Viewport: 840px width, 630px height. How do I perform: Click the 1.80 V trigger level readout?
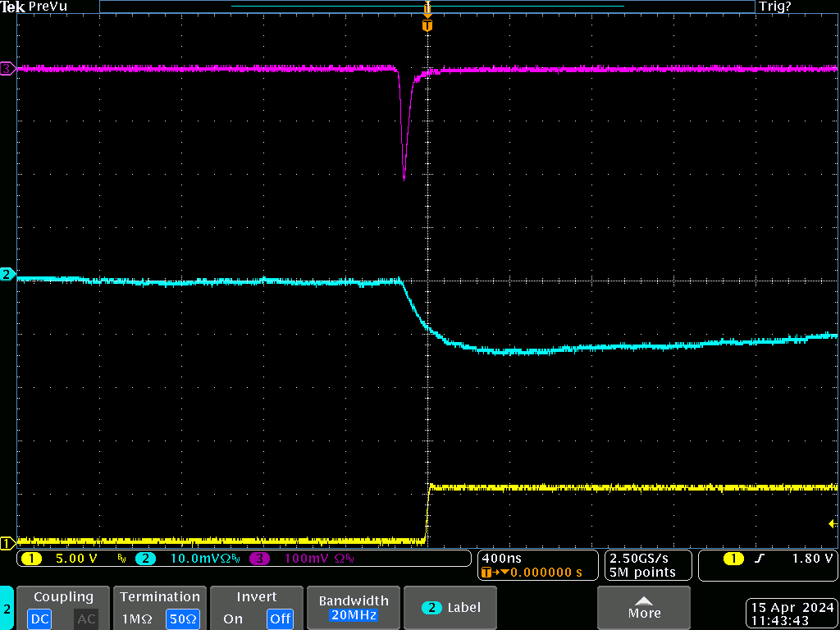[x=812, y=559]
